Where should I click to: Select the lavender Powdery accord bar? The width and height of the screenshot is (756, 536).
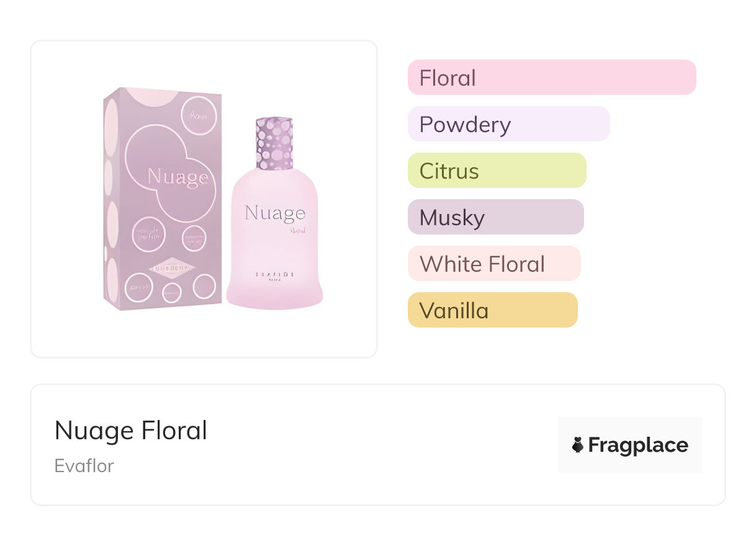[508, 124]
